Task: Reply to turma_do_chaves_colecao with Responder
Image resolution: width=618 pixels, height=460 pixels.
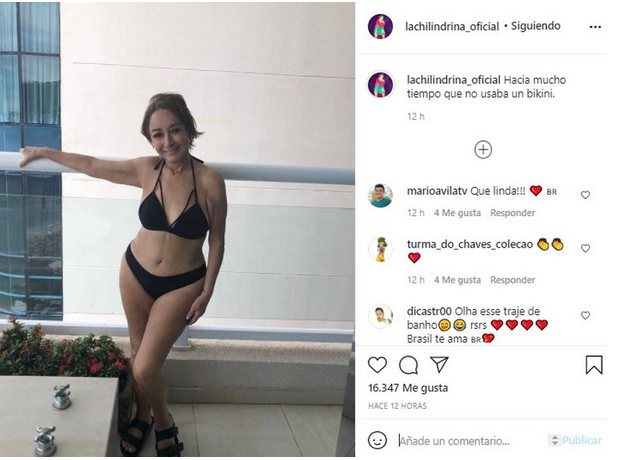Action: [512, 280]
